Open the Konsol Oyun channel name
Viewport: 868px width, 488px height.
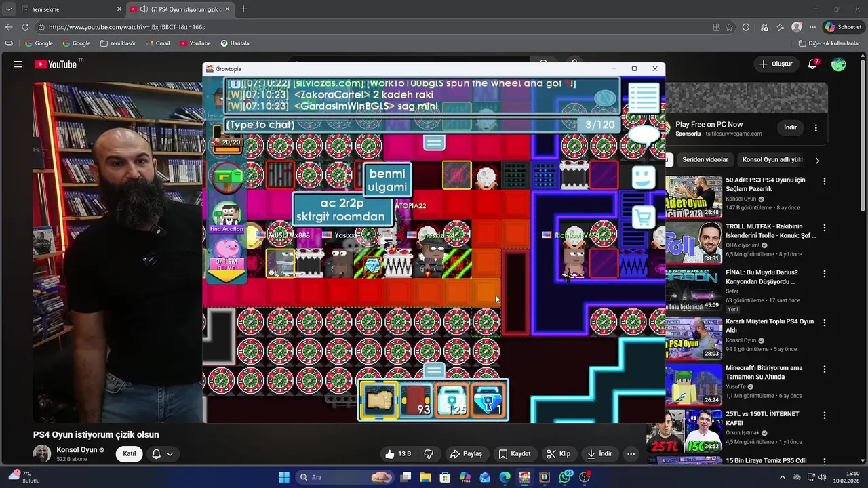coord(77,450)
